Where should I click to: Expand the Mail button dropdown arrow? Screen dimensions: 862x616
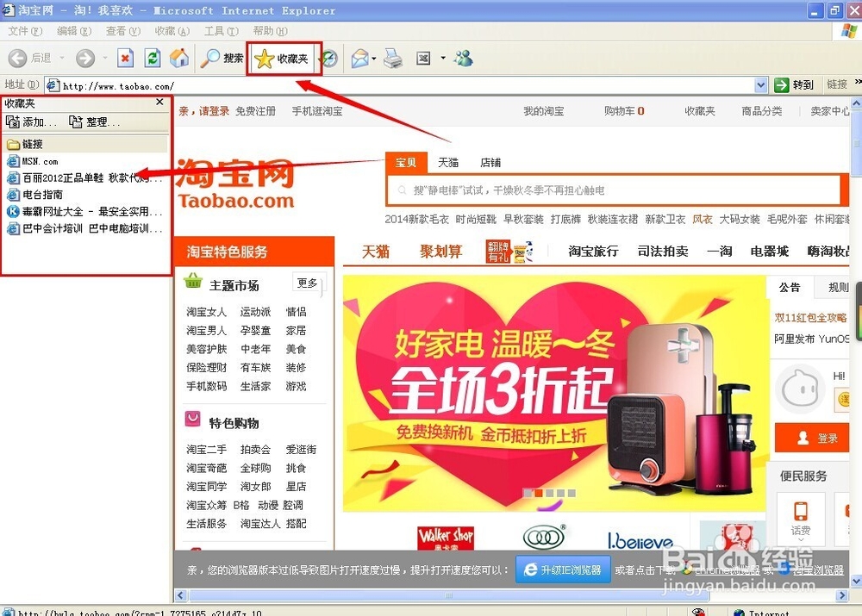click(374, 59)
